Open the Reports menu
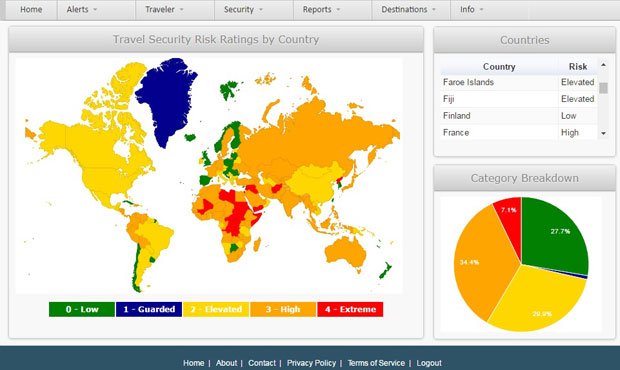 pyautogui.click(x=333, y=9)
